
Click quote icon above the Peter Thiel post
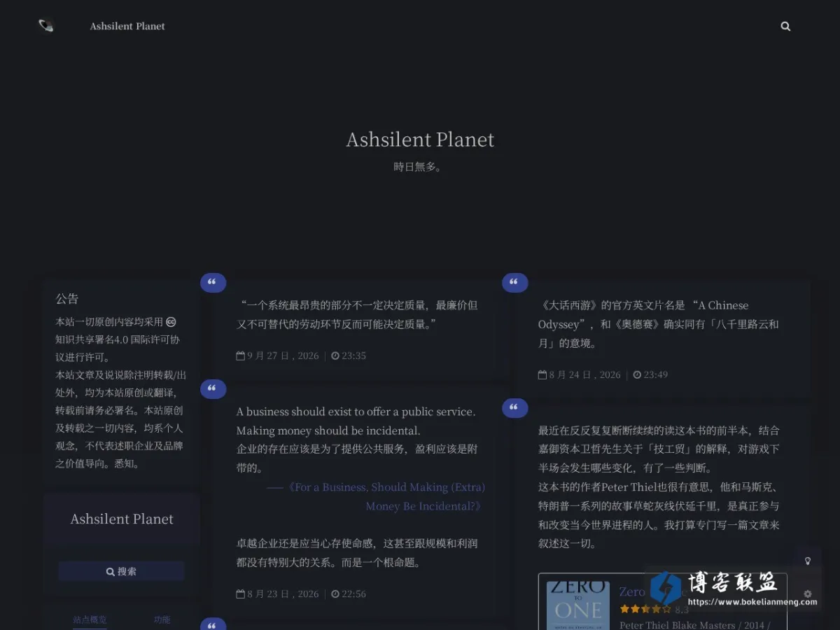pyautogui.click(x=514, y=408)
